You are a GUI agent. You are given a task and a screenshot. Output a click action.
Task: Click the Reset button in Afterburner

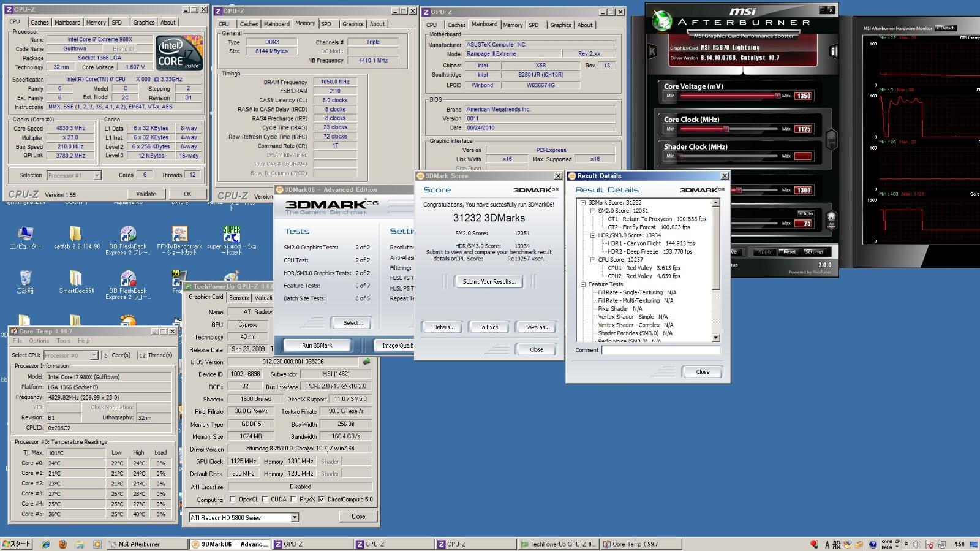(x=790, y=252)
